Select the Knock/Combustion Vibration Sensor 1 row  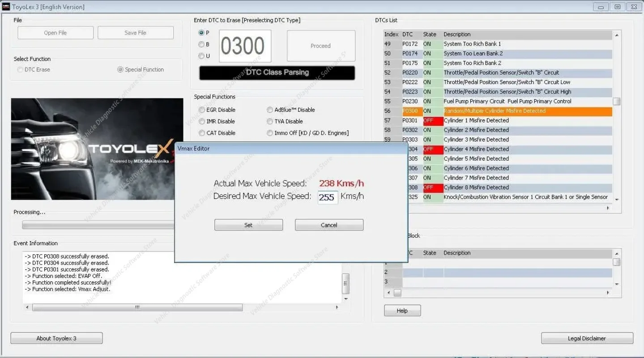coord(510,197)
